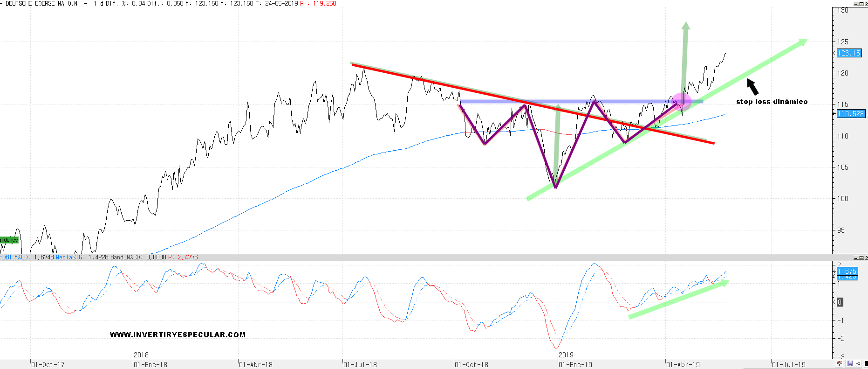This screenshot has height=369, width=868.
Task: Click the green Ordenes label
Action: click(9, 240)
